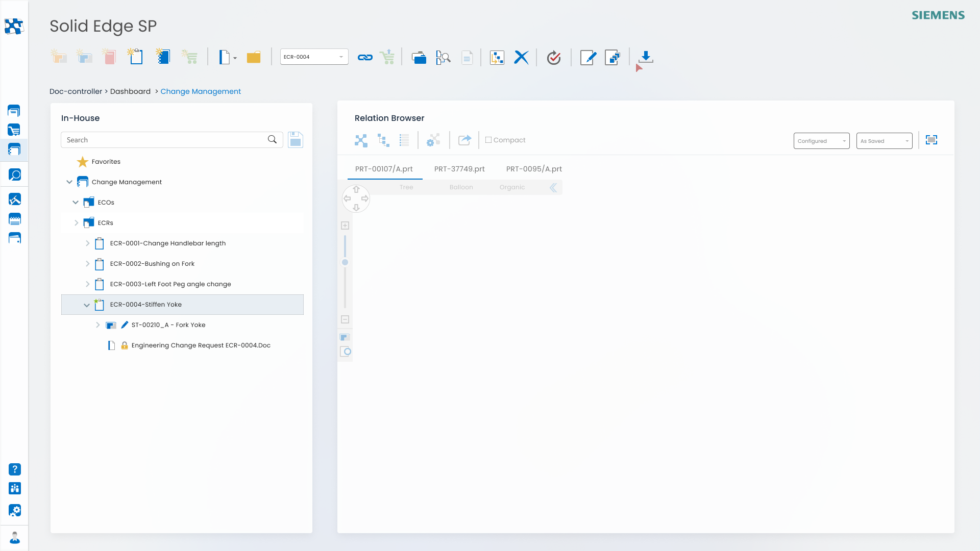Click the Dashboard breadcrumb
The height and width of the screenshot is (551, 980).
[x=130, y=91]
